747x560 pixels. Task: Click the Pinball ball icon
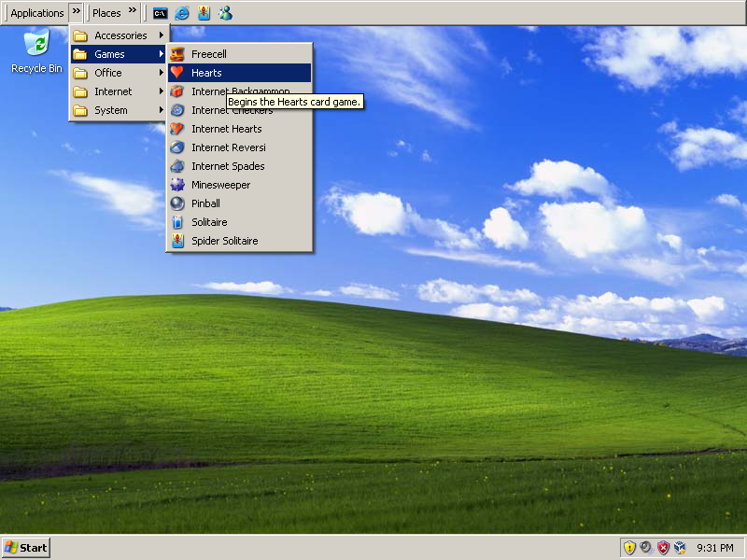click(x=177, y=203)
